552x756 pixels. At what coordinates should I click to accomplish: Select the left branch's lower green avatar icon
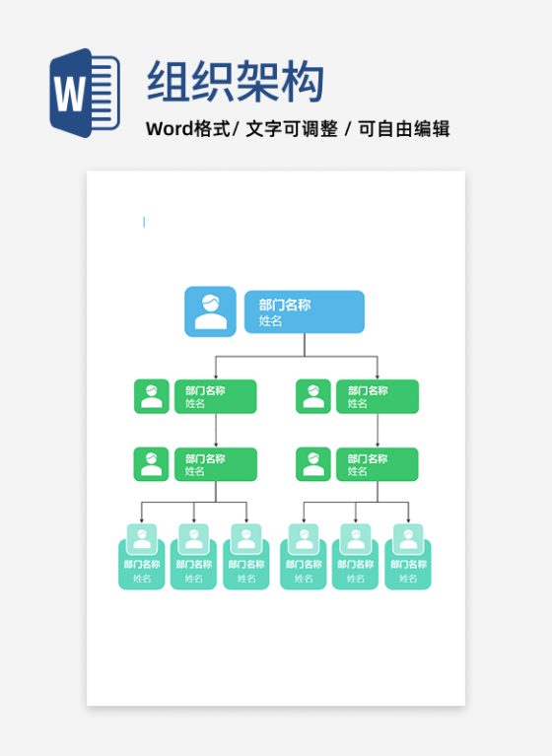(152, 464)
